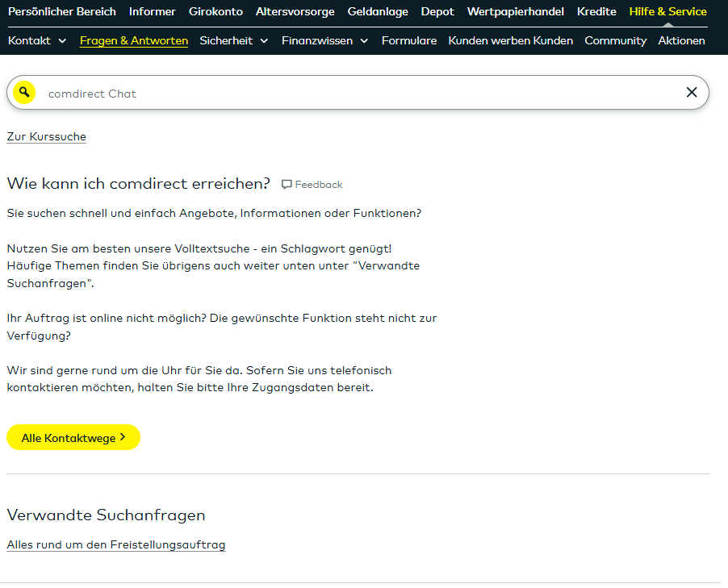Navigate to Wertpapierhandel
The image size is (728, 588).
[x=516, y=11]
